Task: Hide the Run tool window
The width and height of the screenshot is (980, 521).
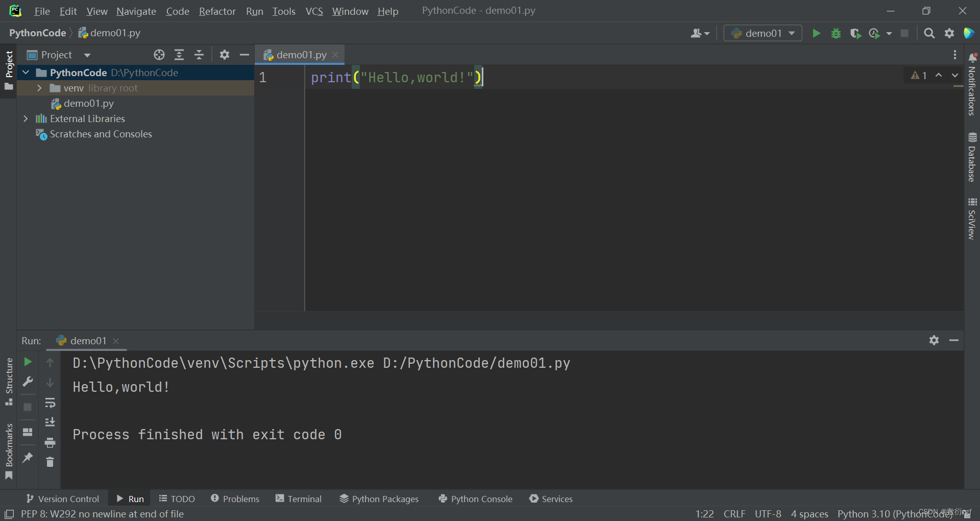Action: pyautogui.click(x=954, y=340)
